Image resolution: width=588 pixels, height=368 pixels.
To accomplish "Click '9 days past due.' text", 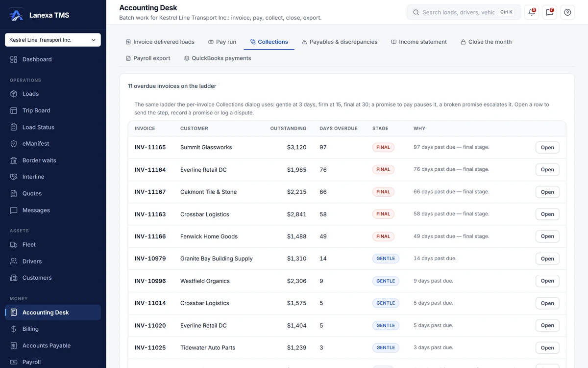I will point(433,281).
